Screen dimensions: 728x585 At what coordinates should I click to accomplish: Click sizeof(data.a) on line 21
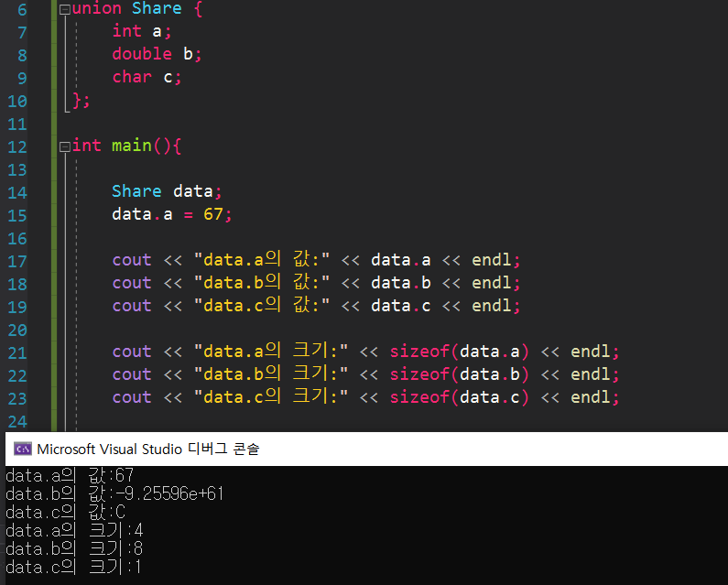(459, 352)
